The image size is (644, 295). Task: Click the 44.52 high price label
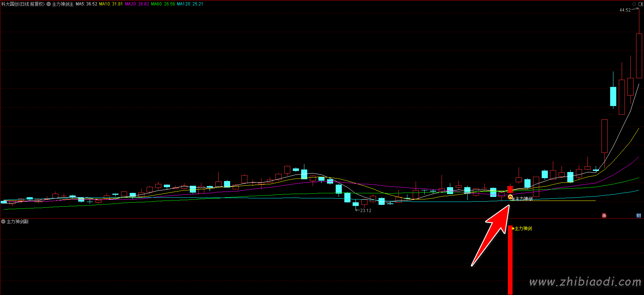point(625,10)
